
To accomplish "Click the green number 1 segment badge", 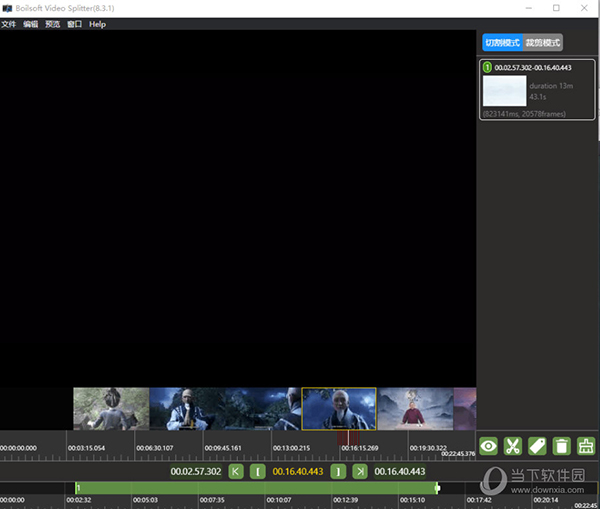I will [x=487, y=67].
